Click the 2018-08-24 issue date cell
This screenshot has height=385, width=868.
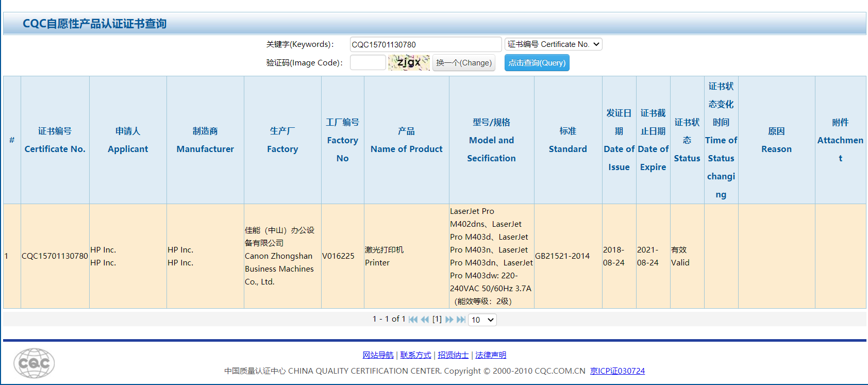[619, 256]
